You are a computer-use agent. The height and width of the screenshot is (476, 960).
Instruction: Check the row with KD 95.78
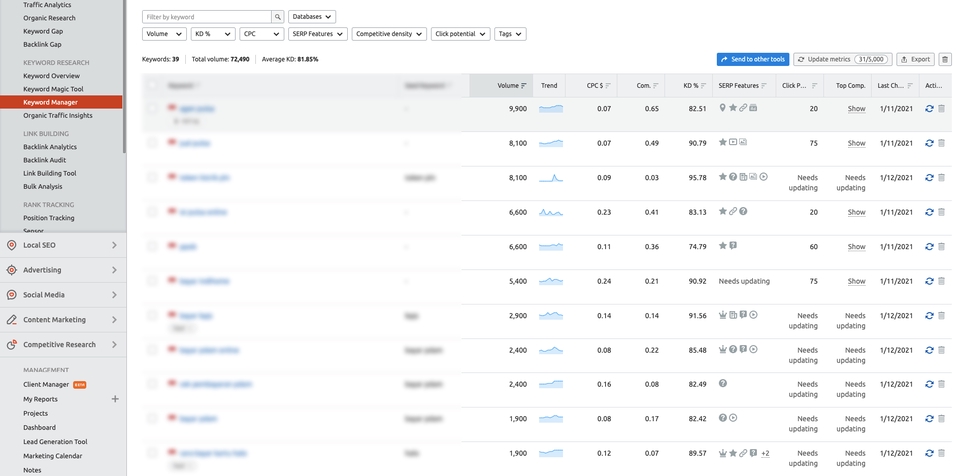[152, 177]
